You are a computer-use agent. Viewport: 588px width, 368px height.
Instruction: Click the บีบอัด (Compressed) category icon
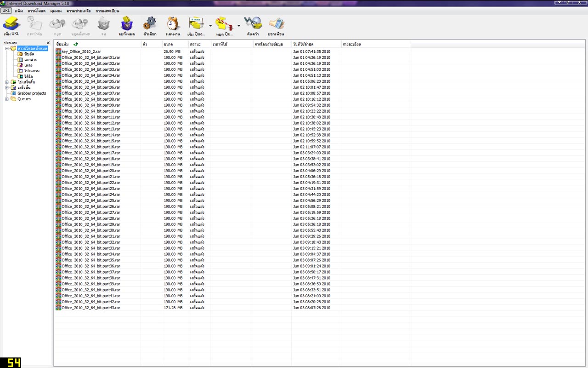pos(21,54)
